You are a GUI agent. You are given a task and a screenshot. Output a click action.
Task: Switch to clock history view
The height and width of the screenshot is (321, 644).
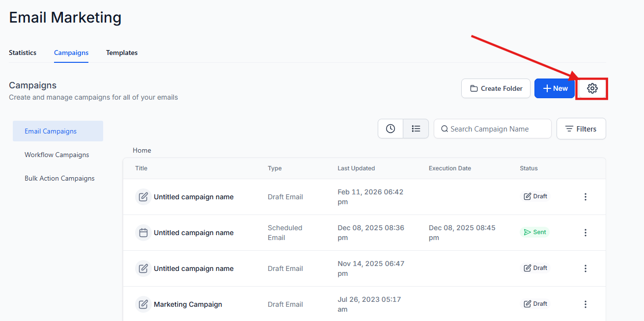tap(391, 129)
